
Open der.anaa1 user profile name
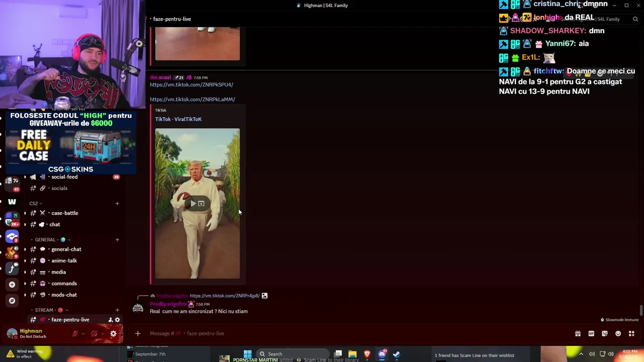(x=160, y=77)
